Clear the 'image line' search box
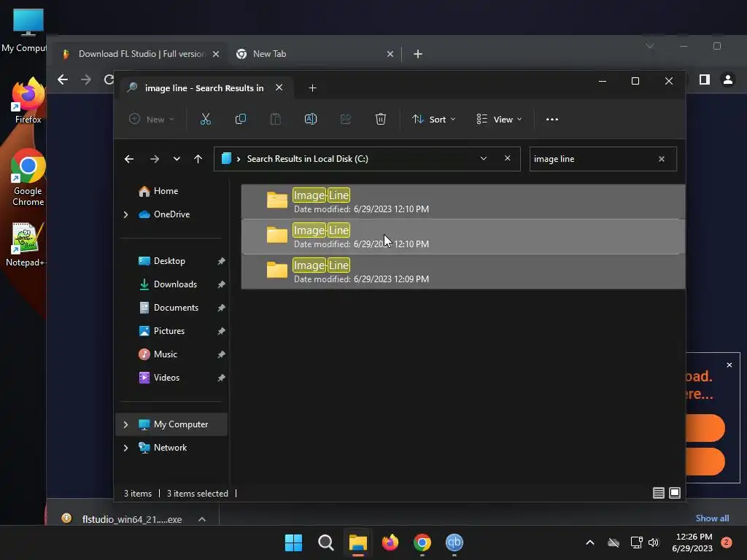 pyautogui.click(x=661, y=159)
